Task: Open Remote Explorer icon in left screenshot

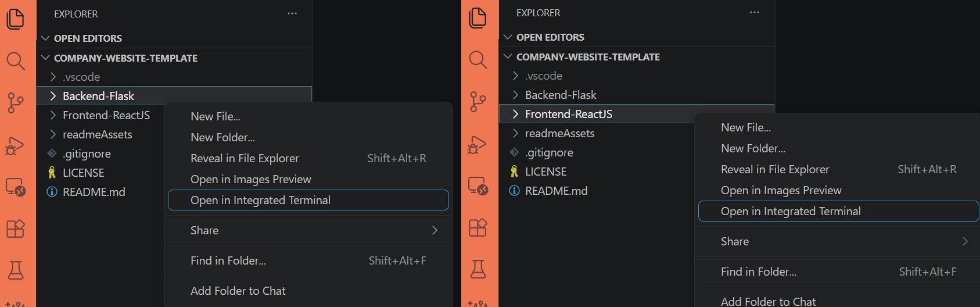Action: tap(16, 187)
